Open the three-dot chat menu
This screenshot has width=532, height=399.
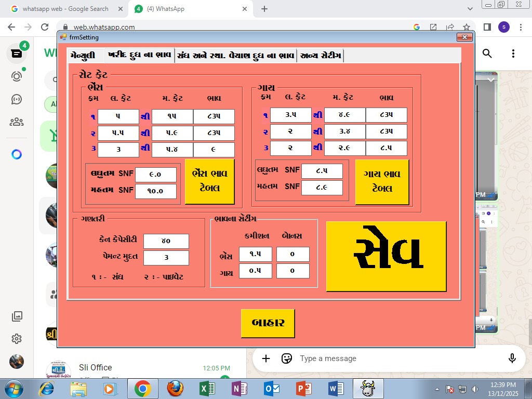tap(513, 54)
